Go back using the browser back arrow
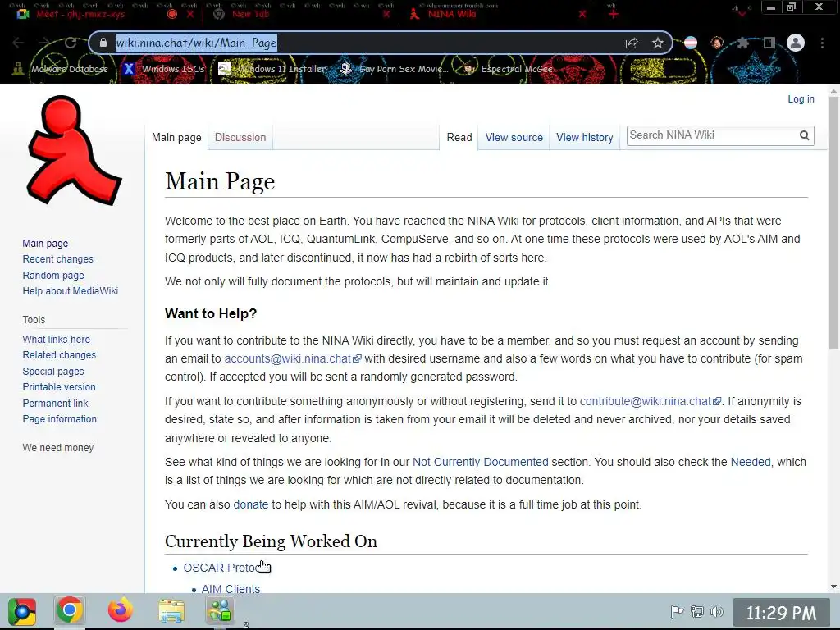The height and width of the screenshot is (630, 840). [18, 43]
